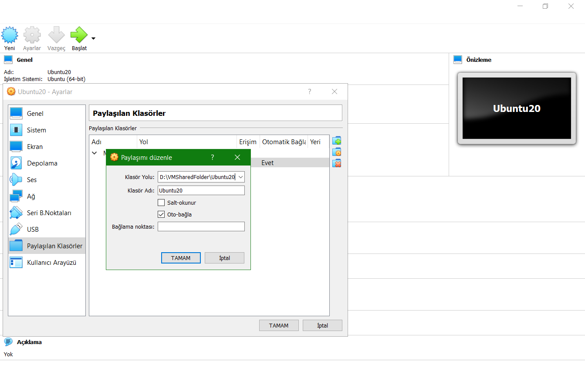Click help question mark in Paylaşımı düzenle
585x392 pixels.
(213, 157)
